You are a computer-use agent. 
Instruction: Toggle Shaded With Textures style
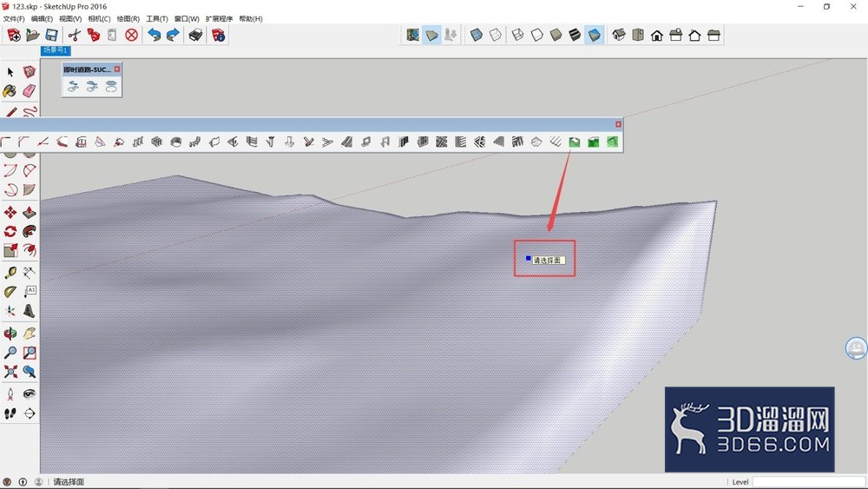[575, 35]
